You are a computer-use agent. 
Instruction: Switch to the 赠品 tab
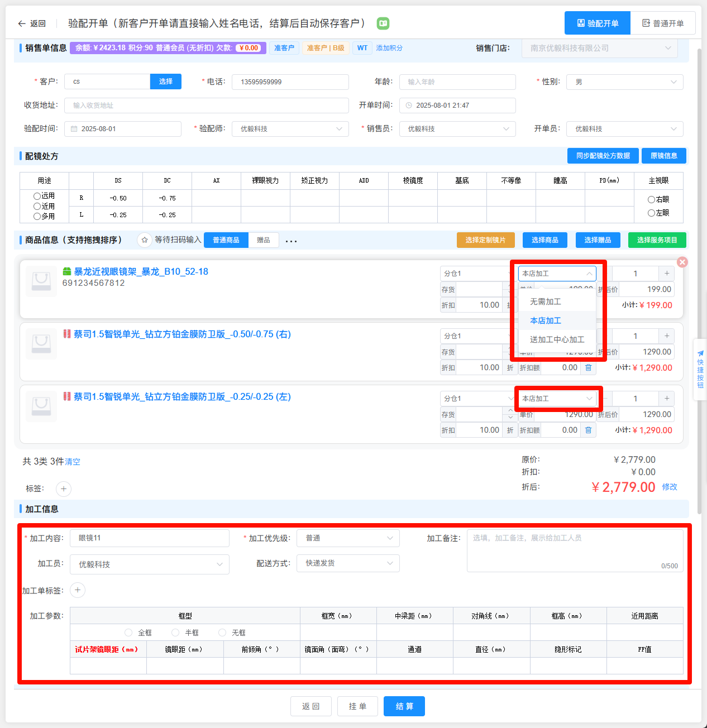264,240
